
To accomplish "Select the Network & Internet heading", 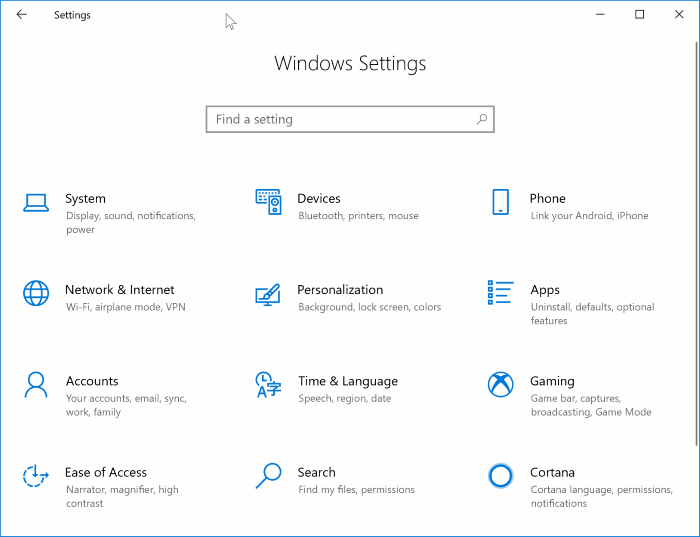I will [120, 290].
